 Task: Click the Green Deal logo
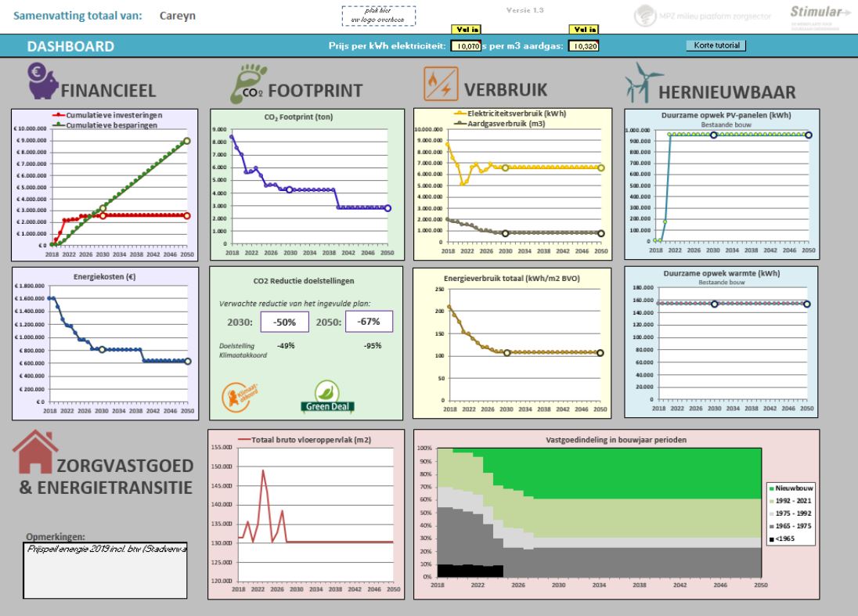(328, 397)
